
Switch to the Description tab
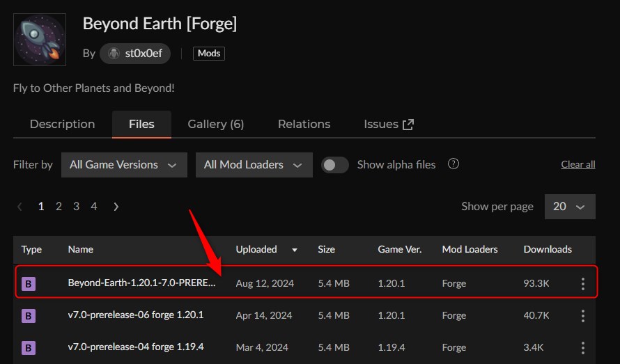(x=63, y=124)
